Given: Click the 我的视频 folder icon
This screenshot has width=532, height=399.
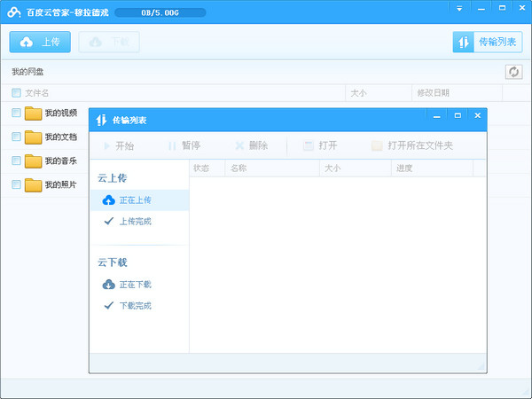Looking at the screenshot, I should pyautogui.click(x=34, y=113).
